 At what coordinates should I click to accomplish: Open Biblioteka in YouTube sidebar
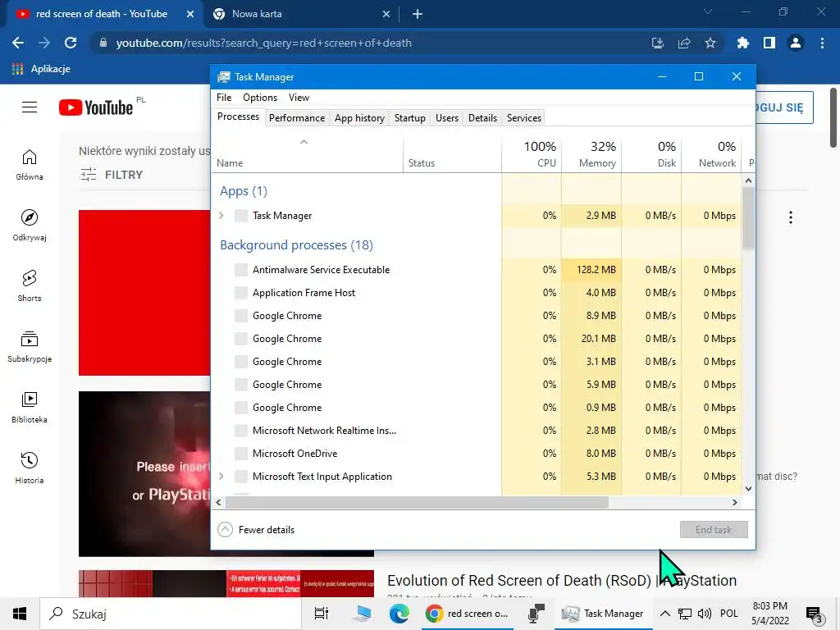click(30, 407)
